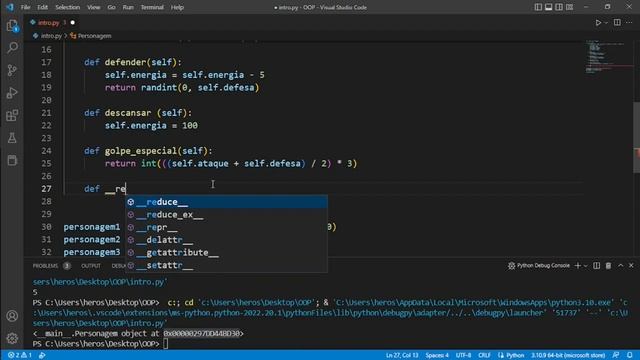The width and height of the screenshot is (640, 360).
Task: Click the editor vertical scrollbar
Action: tap(637, 137)
